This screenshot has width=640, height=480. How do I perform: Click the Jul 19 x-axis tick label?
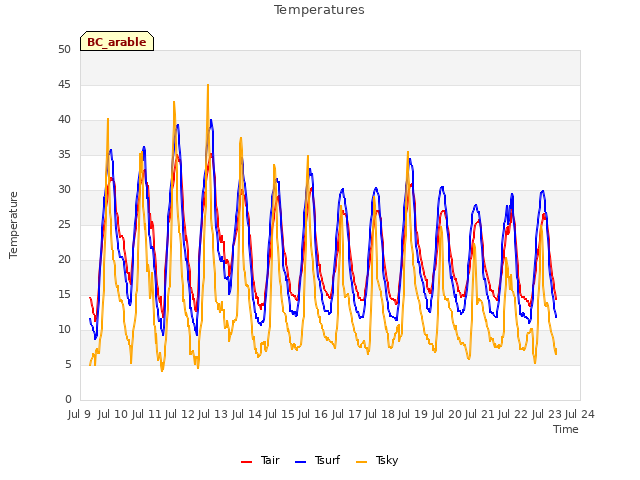(413, 414)
